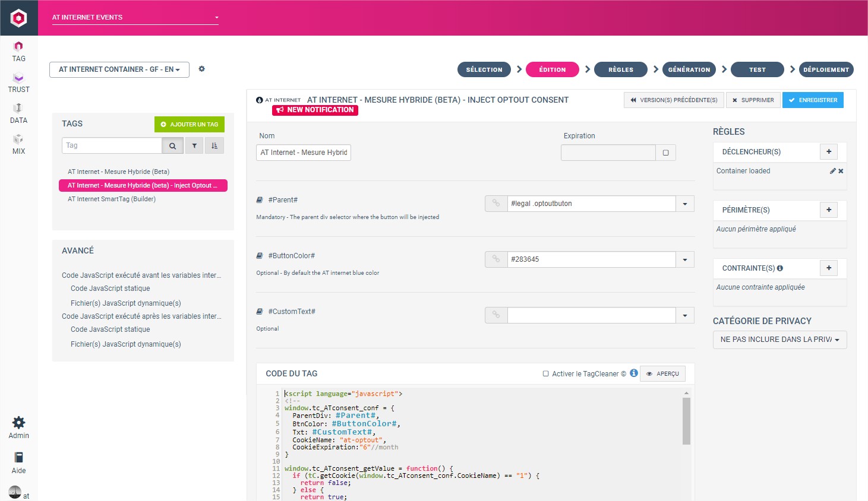This screenshot has height=501, width=868.
Task: Remove the Container loaded trigger
Action: [841, 171]
